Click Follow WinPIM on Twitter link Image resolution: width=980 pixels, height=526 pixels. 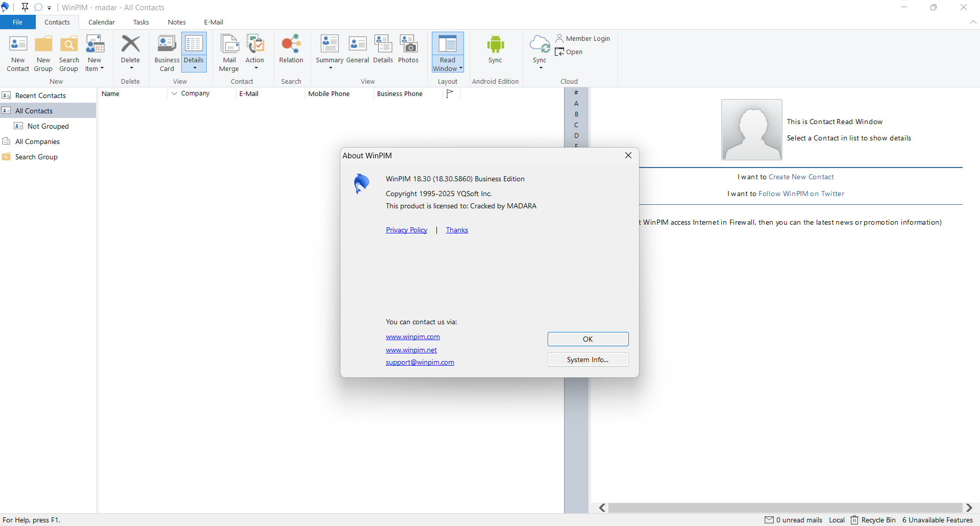point(801,194)
